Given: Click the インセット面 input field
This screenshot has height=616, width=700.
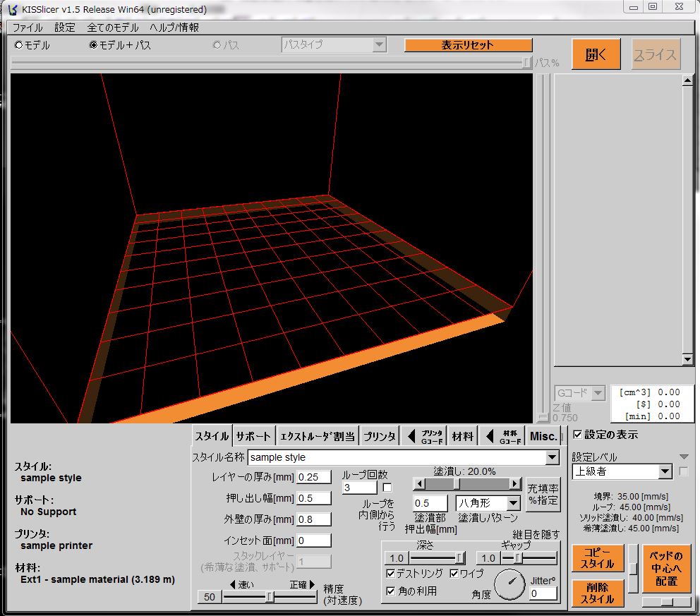Looking at the screenshot, I should click(314, 540).
